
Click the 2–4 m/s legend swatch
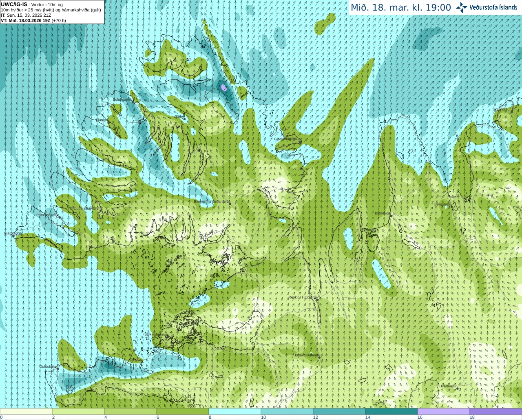coord(78,411)
